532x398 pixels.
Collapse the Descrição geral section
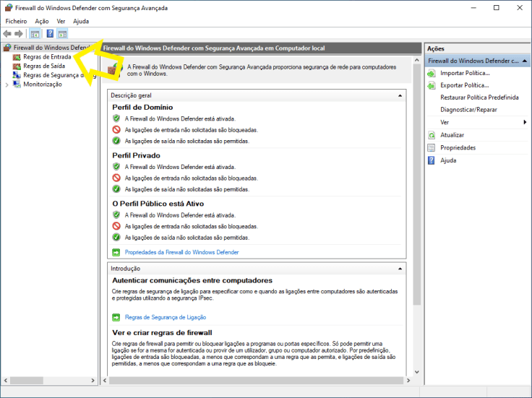coord(400,95)
